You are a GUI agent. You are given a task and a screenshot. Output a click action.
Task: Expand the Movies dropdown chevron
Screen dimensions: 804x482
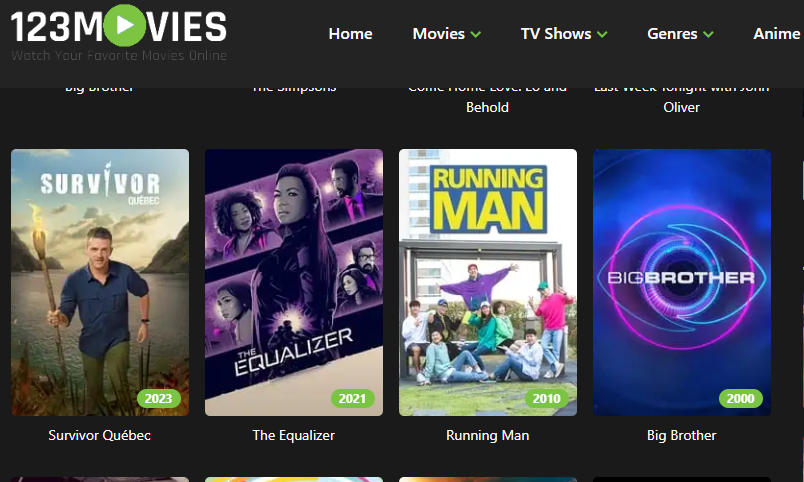coord(476,34)
